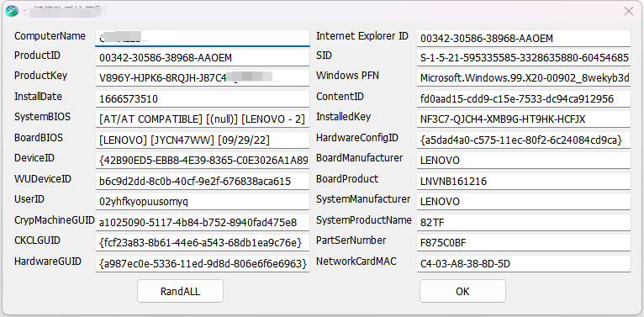Viewport: 644px width, 317px height.
Task: Focus the SystemBIOS input field
Action: tap(203, 119)
